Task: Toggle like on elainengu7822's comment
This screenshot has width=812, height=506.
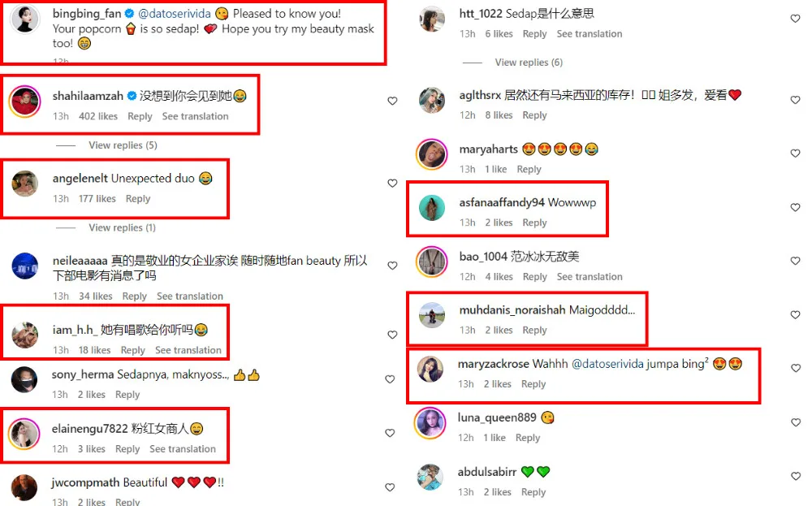Action: (x=390, y=433)
